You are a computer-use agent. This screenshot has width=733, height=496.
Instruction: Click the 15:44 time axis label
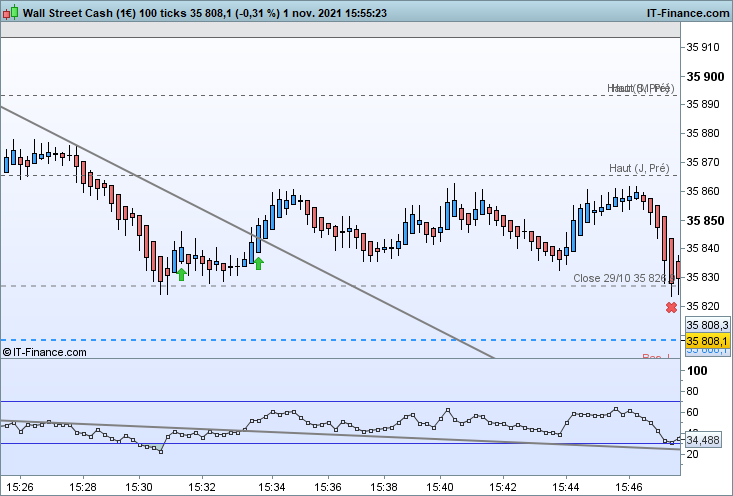[566, 487]
